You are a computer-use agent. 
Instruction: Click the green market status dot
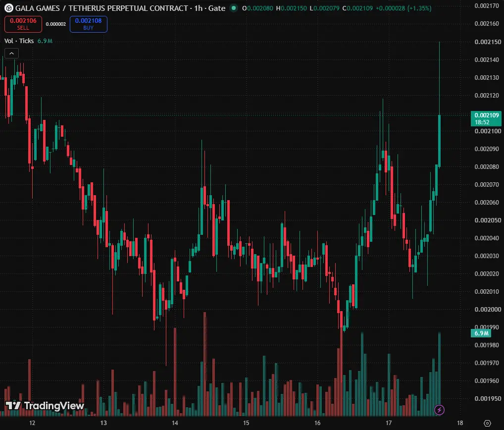(234, 8)
